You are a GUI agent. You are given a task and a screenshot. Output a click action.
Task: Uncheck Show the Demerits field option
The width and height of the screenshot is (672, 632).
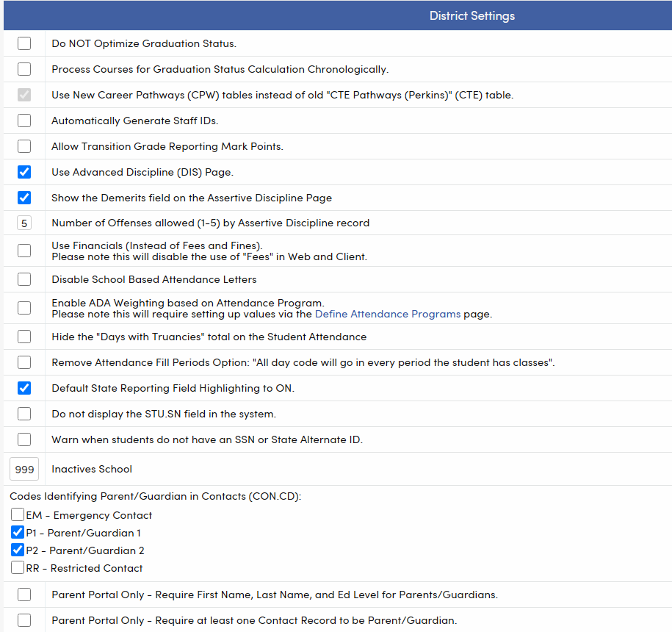pos(24,198)
